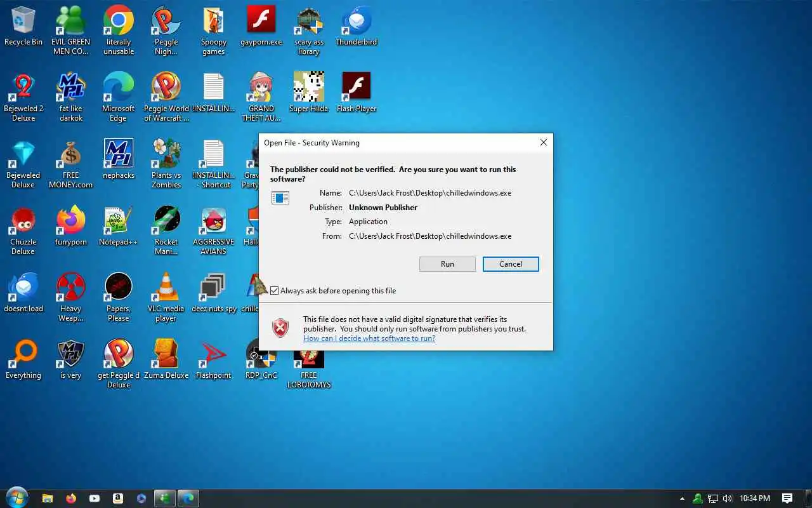The width and height of the screenshot is (812, 508).
Task: Select the Bejeweled 2 Deluxe icon
Action: pyautogui.click(x=23, y=97)
